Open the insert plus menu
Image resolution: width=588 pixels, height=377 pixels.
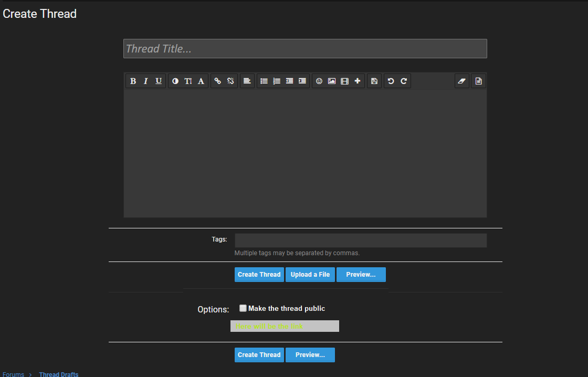pyautogui.click(x=358, y=81)
